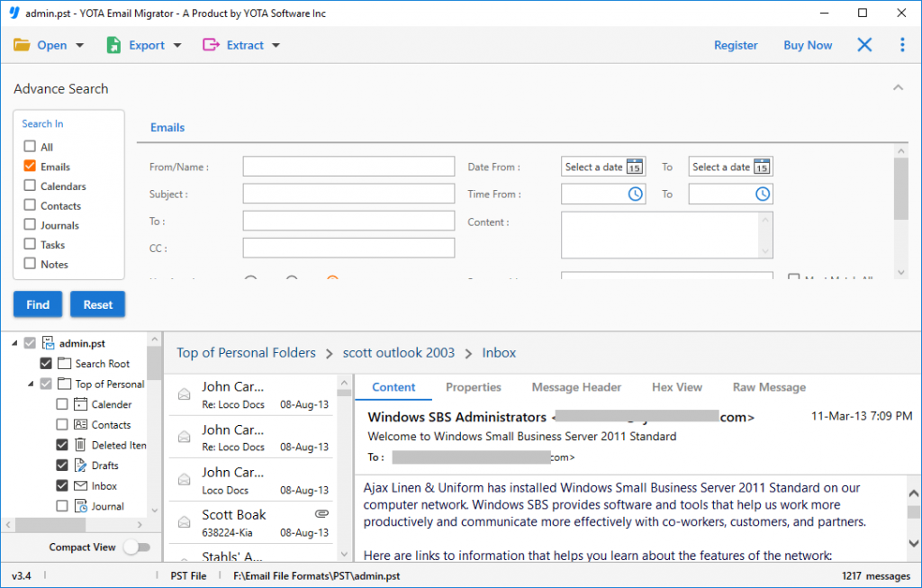Click Inbox envelope icon in tree
Viewport: 922px width, 588px height.
click(80, 485)
